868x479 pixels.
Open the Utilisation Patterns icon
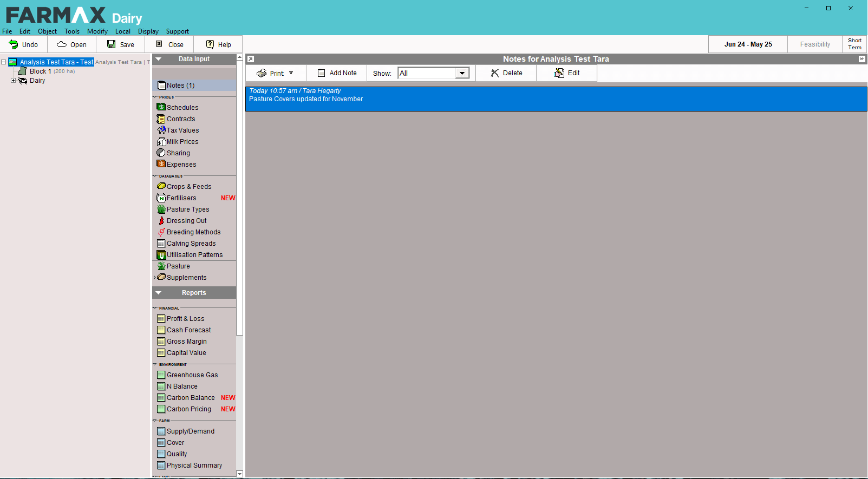tap(161, 255)
